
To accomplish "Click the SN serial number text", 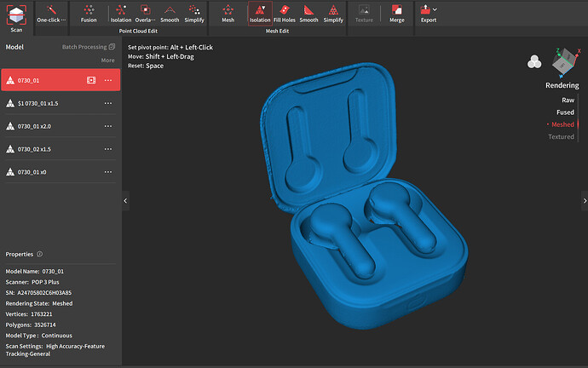I will tap(38, 293).
